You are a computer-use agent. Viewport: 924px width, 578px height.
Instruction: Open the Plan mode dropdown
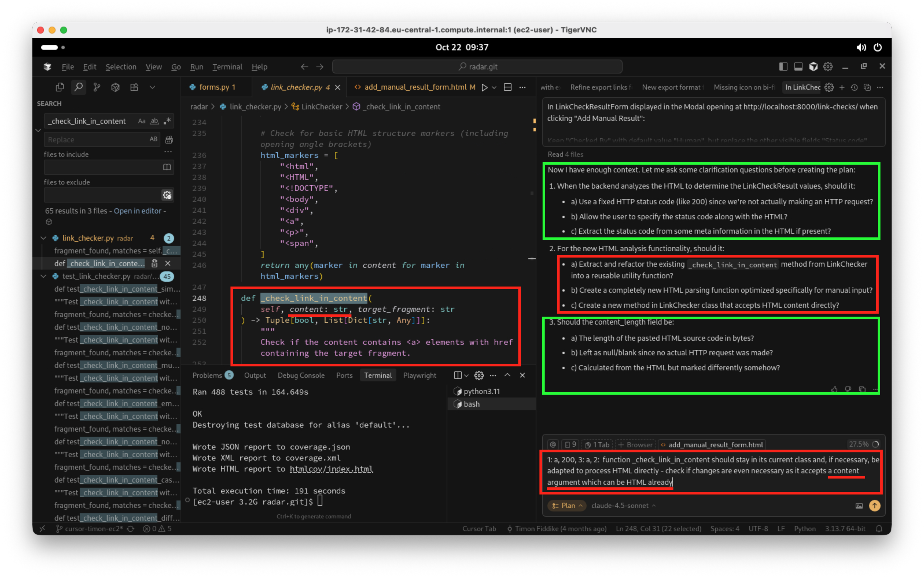(567, 505)
